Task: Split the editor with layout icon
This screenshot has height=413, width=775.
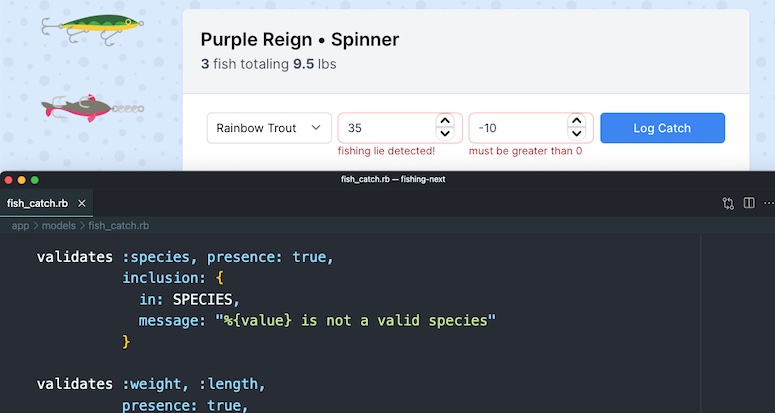Action: click(x=749, y=203)
